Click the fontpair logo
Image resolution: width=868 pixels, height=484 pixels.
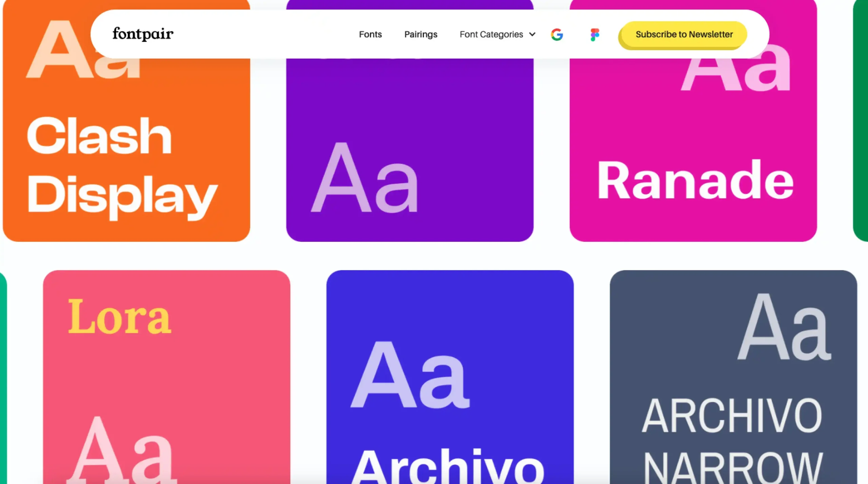coord(143,34)
